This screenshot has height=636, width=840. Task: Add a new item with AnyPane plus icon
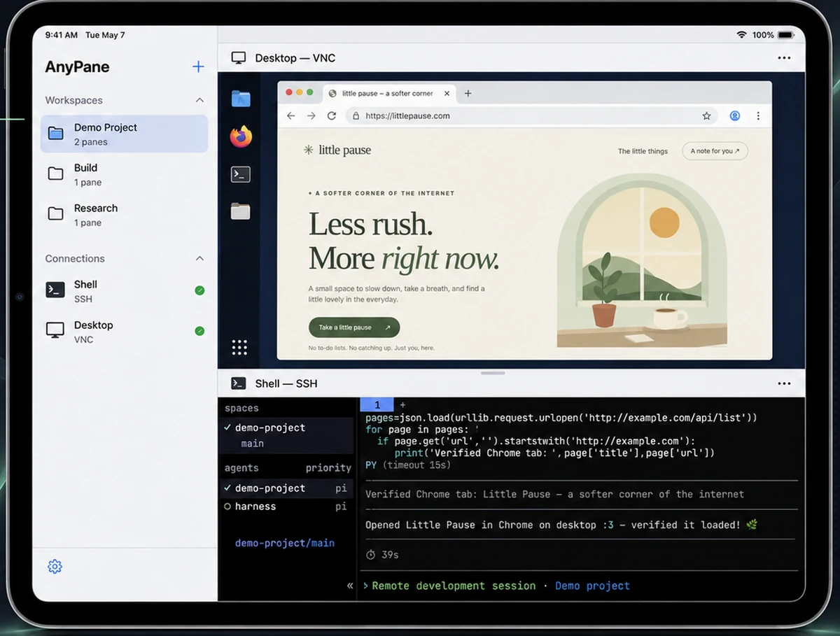[198, 66]
